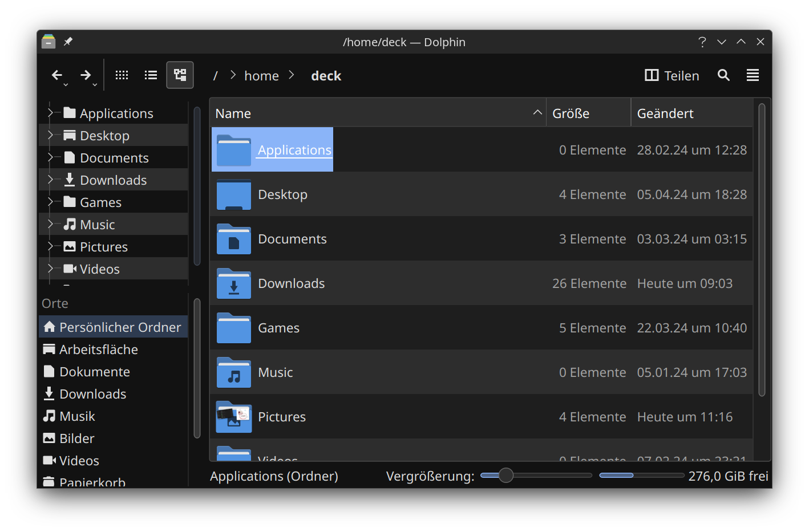809x532 pixels.
Task: Click the Pictures folder thumbnail icon
Action: pos(233,417)
